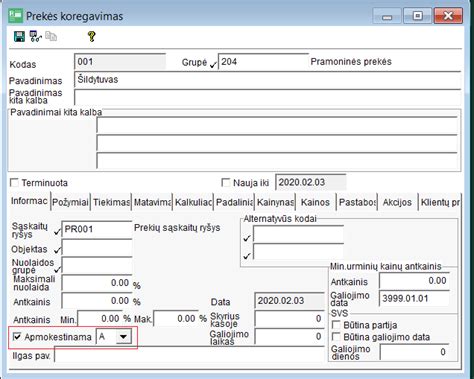
Task: Click the Nauja iki date field
Action: [311, 182]
